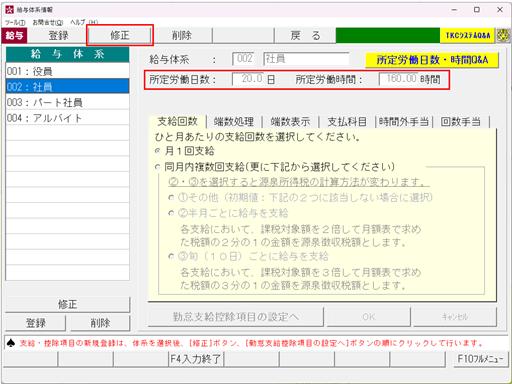Select 003:パート社員 in the list
512x384 pixels.
(x=67, y=102)
